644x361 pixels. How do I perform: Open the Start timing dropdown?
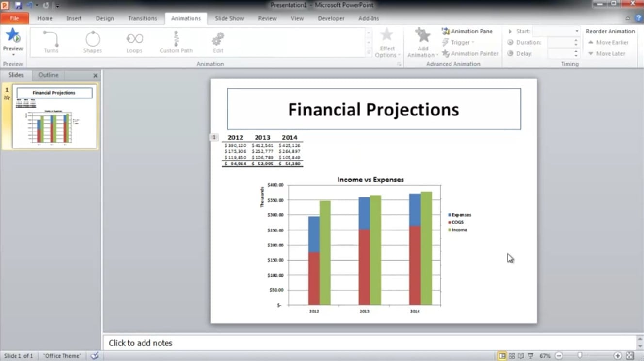(576, 31)
